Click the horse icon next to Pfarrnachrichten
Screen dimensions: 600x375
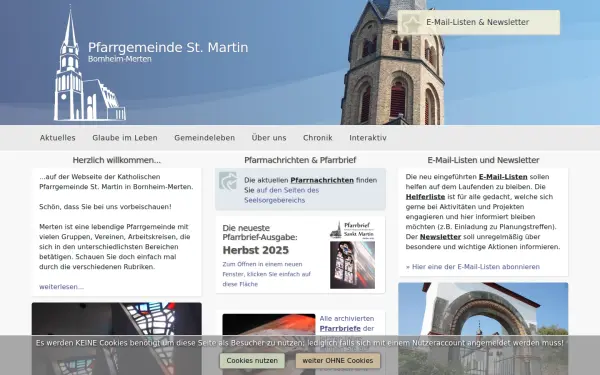(x=228, y=181)
